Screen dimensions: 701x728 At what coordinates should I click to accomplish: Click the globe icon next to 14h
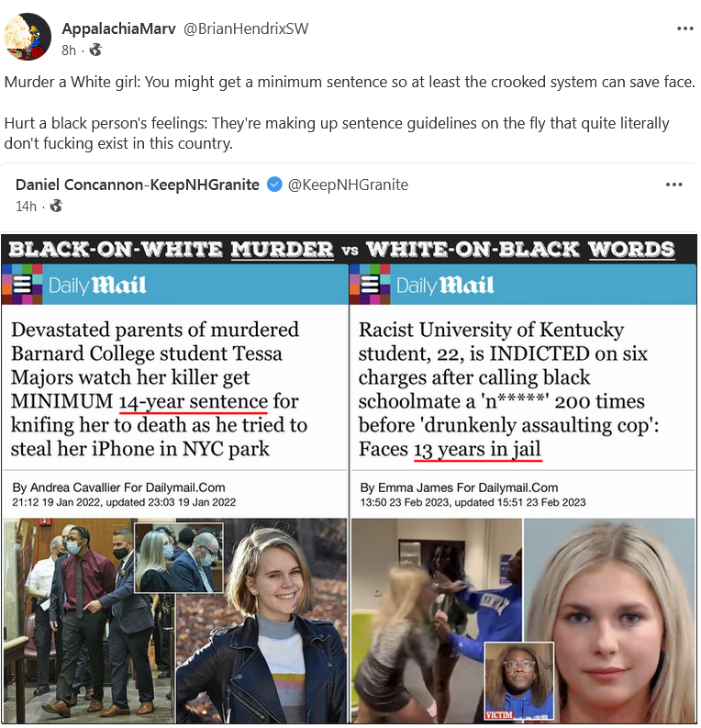point(56,206)
